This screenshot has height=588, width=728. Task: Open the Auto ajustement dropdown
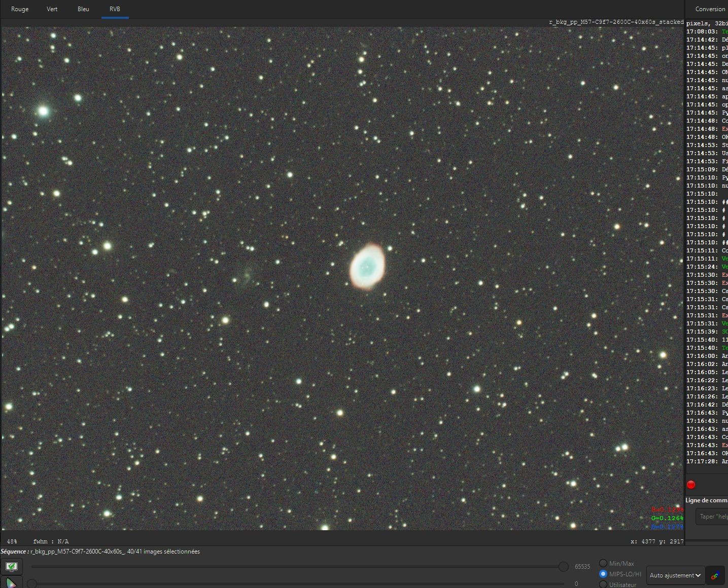(x=675, y=575)
